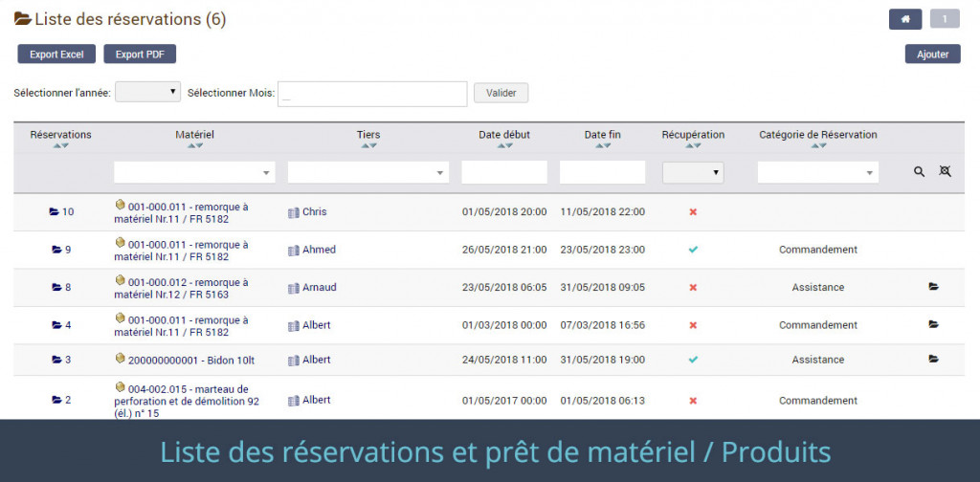Open marteau de perforation material link
Screen dimensions: 980x482
point(187,400)
